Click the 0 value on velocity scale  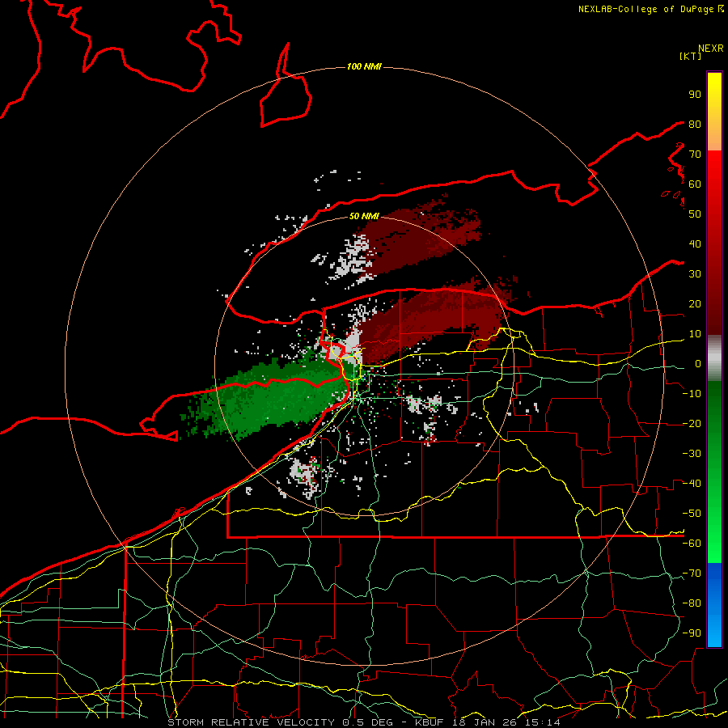coord(698,364)
